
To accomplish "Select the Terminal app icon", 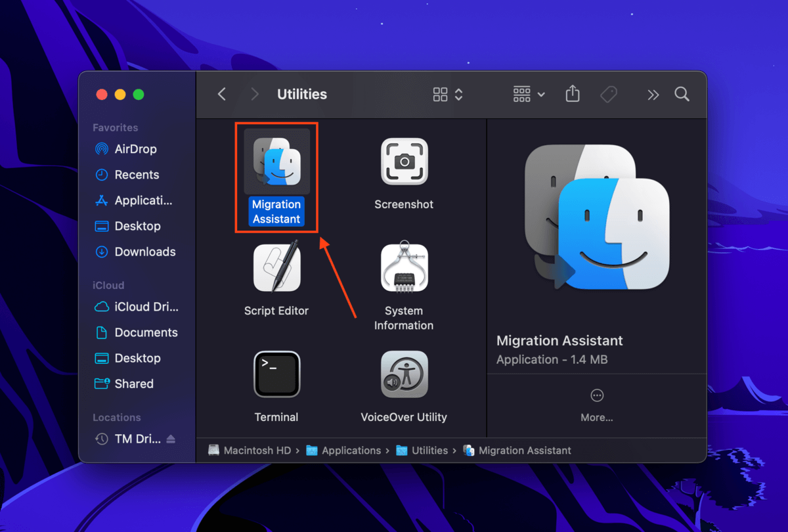I will (x=276, y=374).
